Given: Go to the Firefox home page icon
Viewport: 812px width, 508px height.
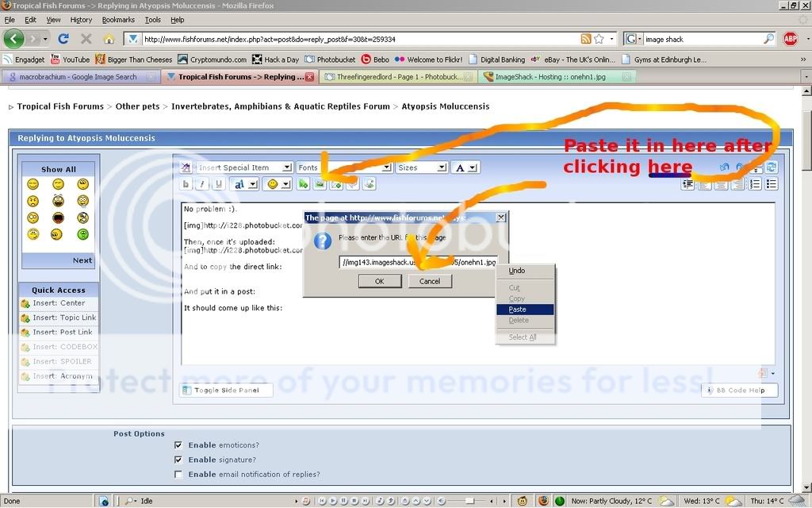Looking at the screenshot, I should pyautogui.click(x=109, y=38).
